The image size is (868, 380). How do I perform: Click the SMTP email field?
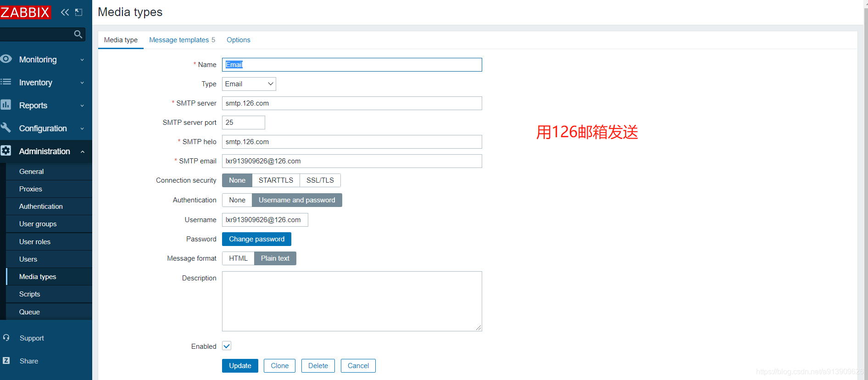pyautogui.click(x=352, y=161)
